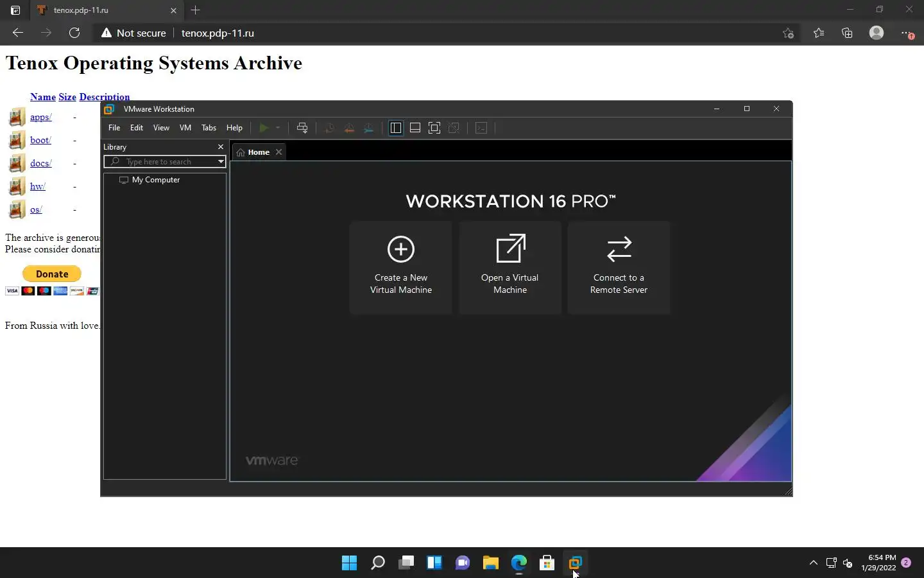Click the Manage Snapshots toolbar icon
Viewport: 924px width, 578px height.
coord(369,128)
